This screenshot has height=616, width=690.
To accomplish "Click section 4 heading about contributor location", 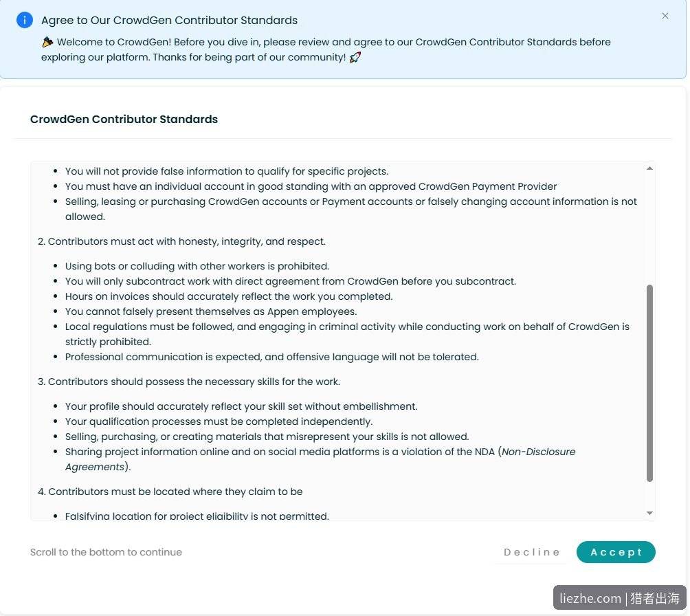I will click(170, 492).
